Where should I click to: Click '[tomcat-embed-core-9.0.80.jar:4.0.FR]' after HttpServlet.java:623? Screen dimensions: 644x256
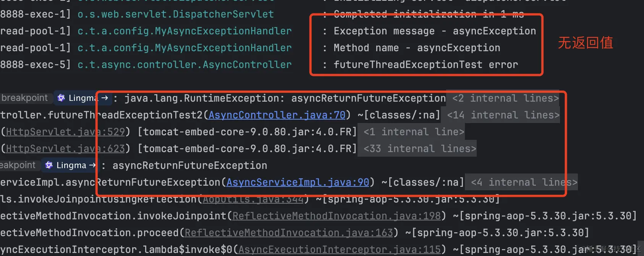point(247,149)
